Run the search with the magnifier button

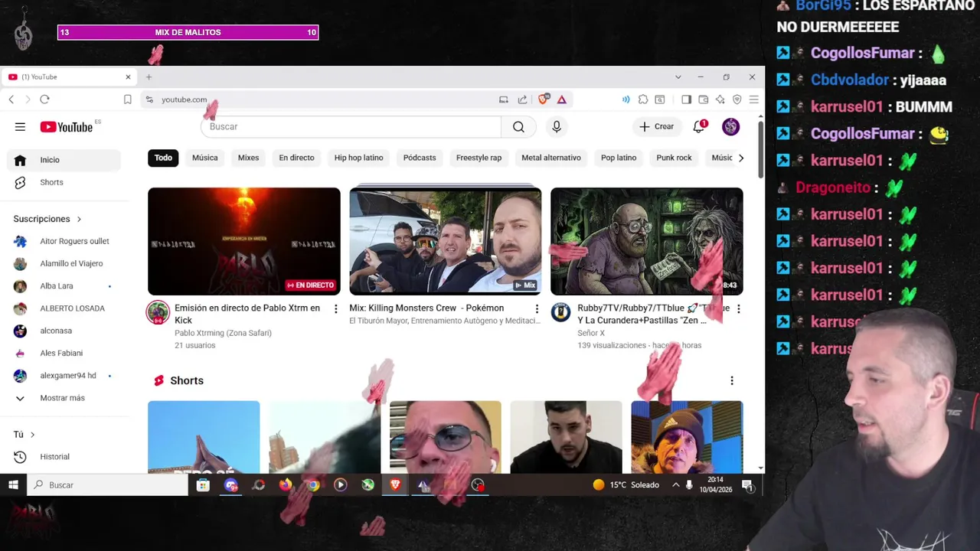point(518,127)
